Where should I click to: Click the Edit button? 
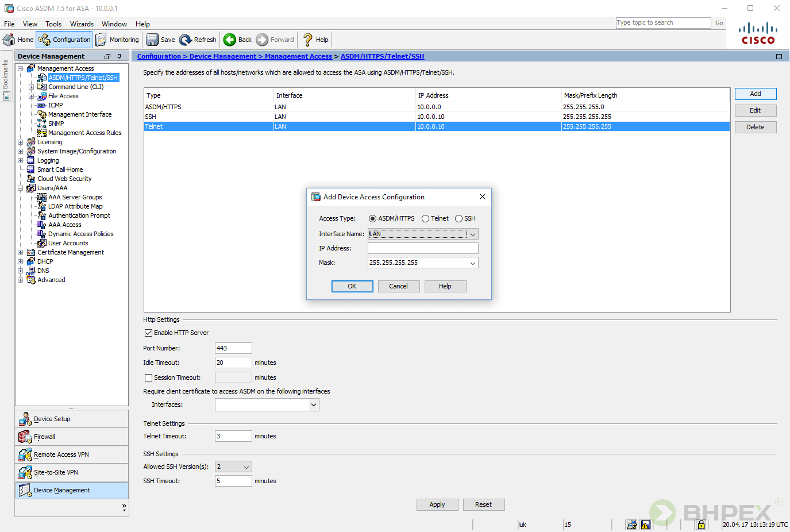click(x=756, y=110)
